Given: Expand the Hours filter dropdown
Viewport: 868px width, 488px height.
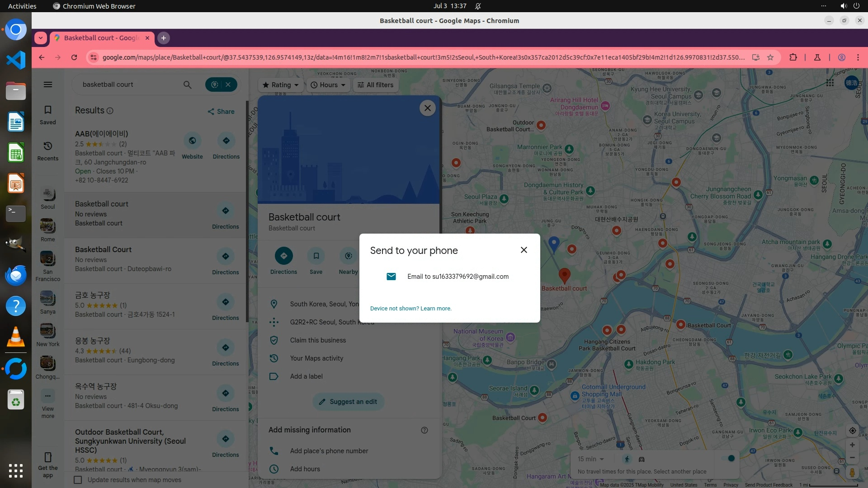Looking at the screenshot, I should [x=328, y=85].
